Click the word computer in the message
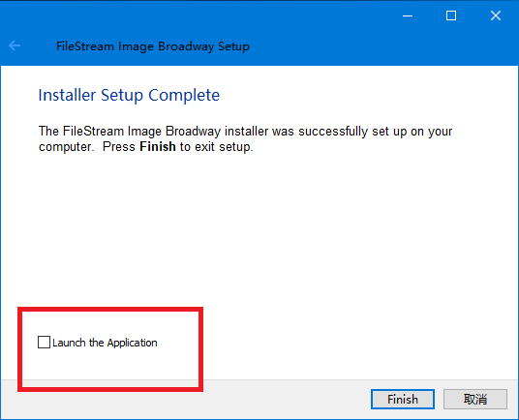 click(65, 147)
